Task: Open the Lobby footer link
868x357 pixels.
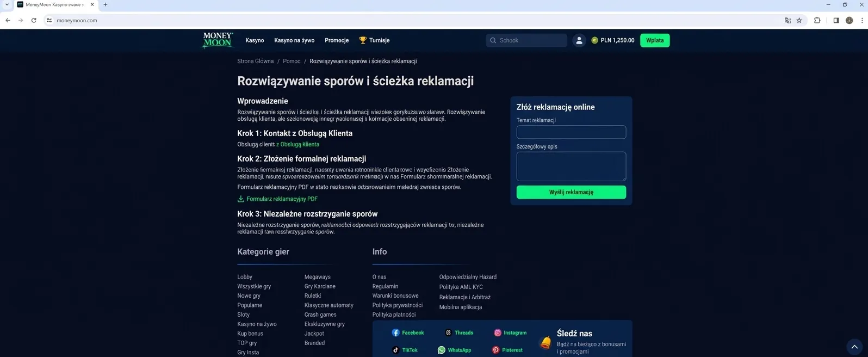Action: pyautogui.click(x=245, y=277)
